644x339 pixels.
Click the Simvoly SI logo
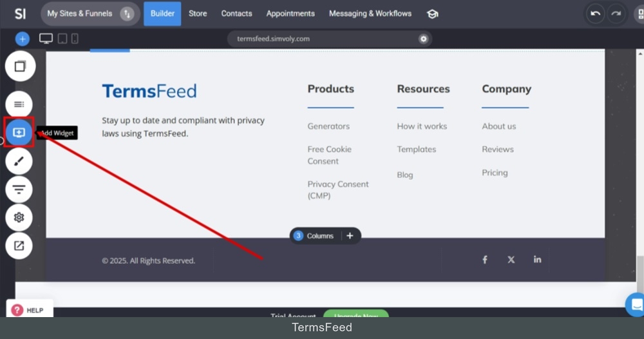click(x=20, y=14)
